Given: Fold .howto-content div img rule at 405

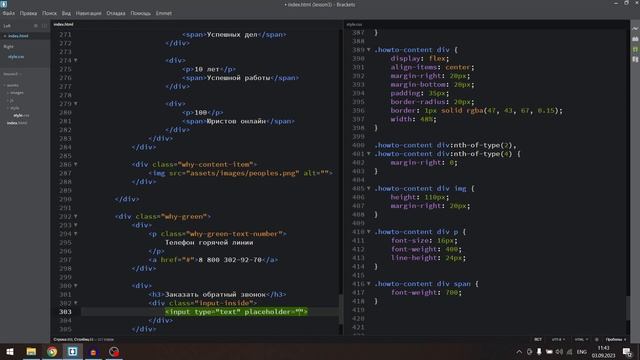Looking at the screenshot, I should coord(369,189).
